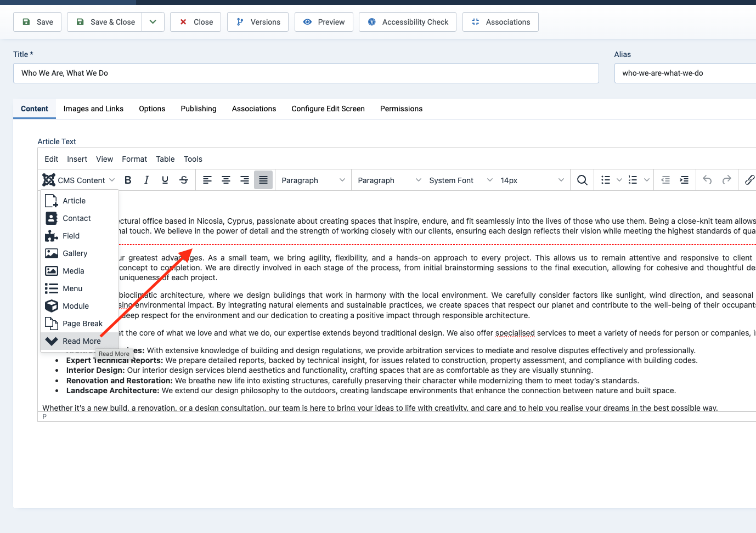Open the System Font family dropdown

click(x=461, y=180)
